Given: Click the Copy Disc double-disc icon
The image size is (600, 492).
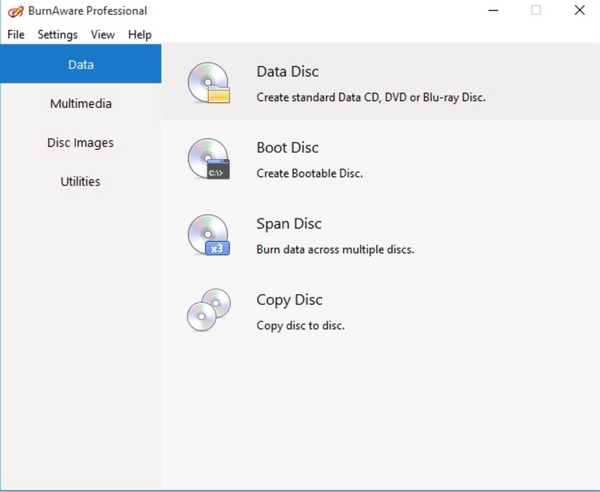Looking at the screenshot, I should click(x=209, y=310).
